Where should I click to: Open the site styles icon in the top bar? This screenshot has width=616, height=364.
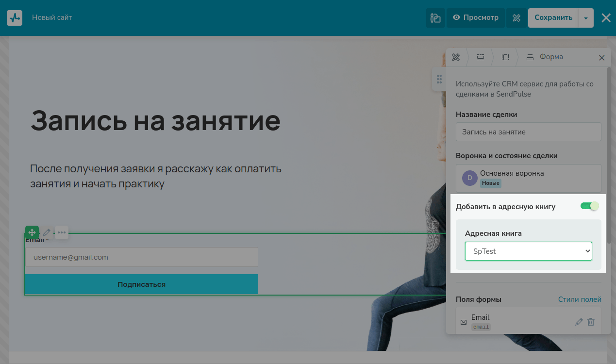(435, 18)
